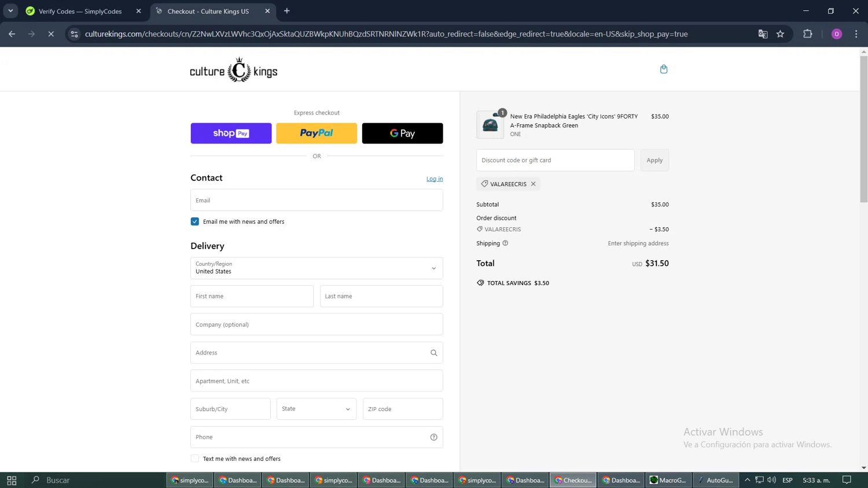The image size is (868, 488).
Task: Check Text me with news and offers
Action: [x=195, y=459]
